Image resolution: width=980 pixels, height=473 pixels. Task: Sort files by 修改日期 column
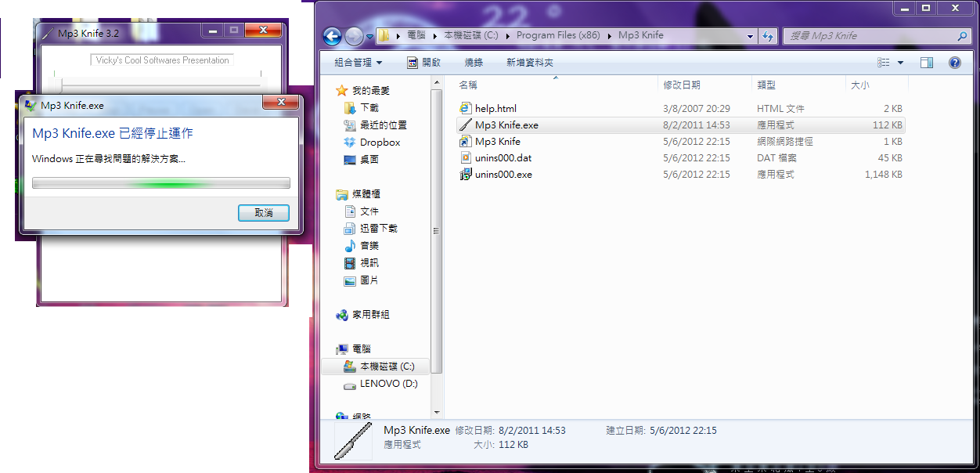tap(682, 85)
